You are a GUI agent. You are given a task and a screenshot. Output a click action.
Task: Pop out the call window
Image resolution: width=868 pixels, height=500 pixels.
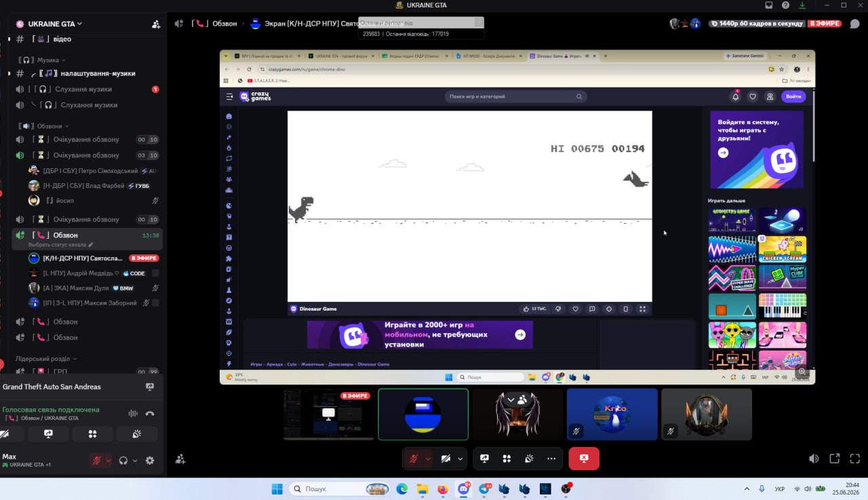tap(835, 459)
